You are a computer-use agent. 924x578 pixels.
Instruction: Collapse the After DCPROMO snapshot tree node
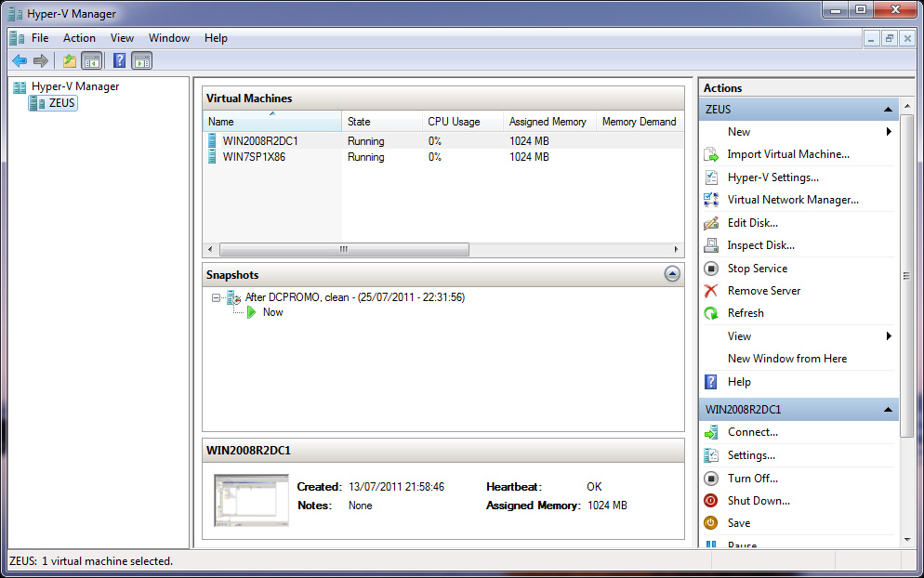point(216,297)
